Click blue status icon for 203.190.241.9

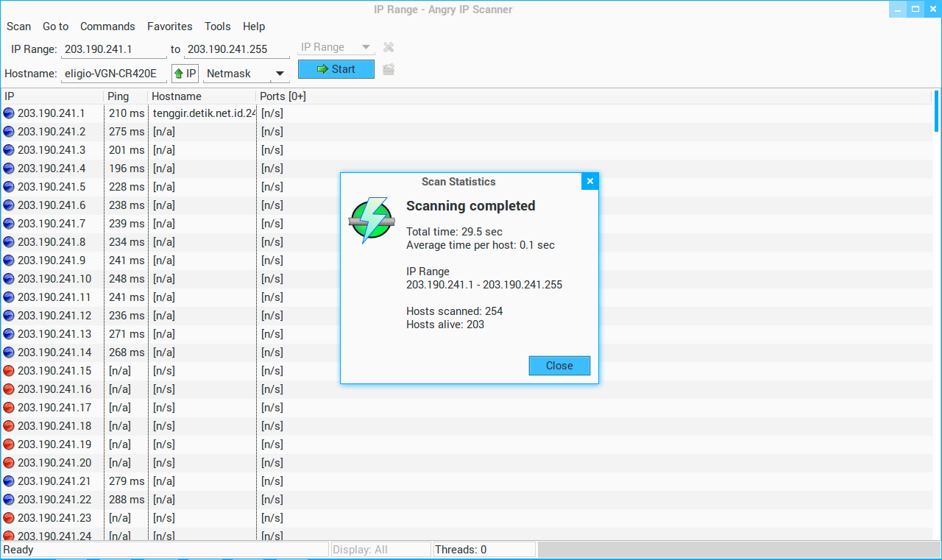click(x=9, y=260)
